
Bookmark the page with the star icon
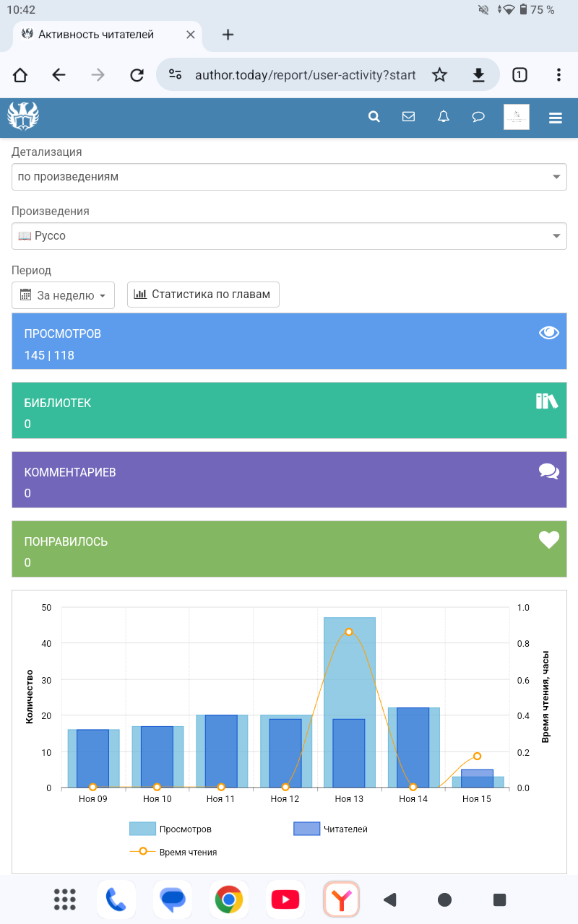pyautogui.click(x=439, y=75)
